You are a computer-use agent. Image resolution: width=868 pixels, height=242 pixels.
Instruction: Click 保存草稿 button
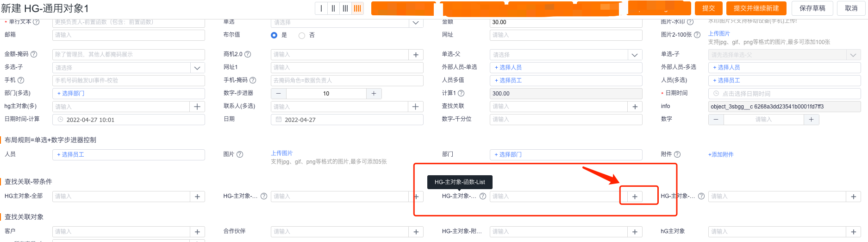pos(812,8)
